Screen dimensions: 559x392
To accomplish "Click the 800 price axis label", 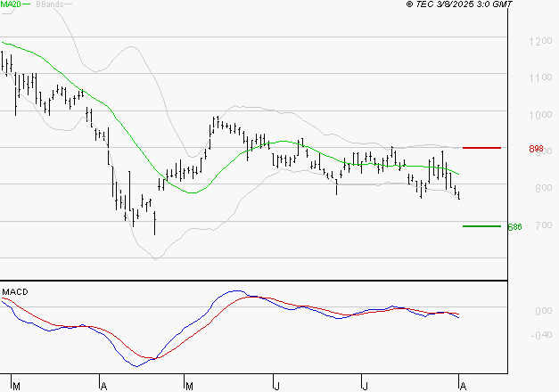I will (x=544, y=188).
